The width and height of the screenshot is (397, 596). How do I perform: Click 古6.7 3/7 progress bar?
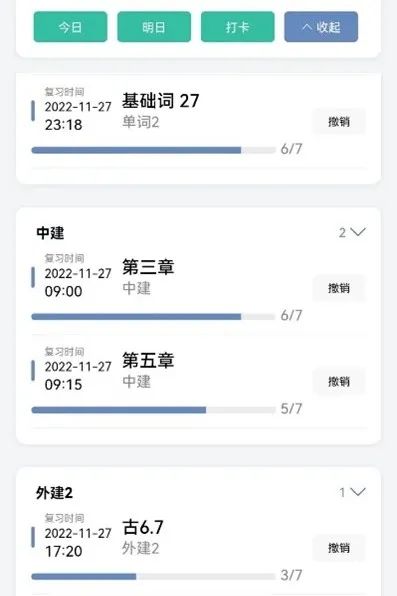pos(153,577)
